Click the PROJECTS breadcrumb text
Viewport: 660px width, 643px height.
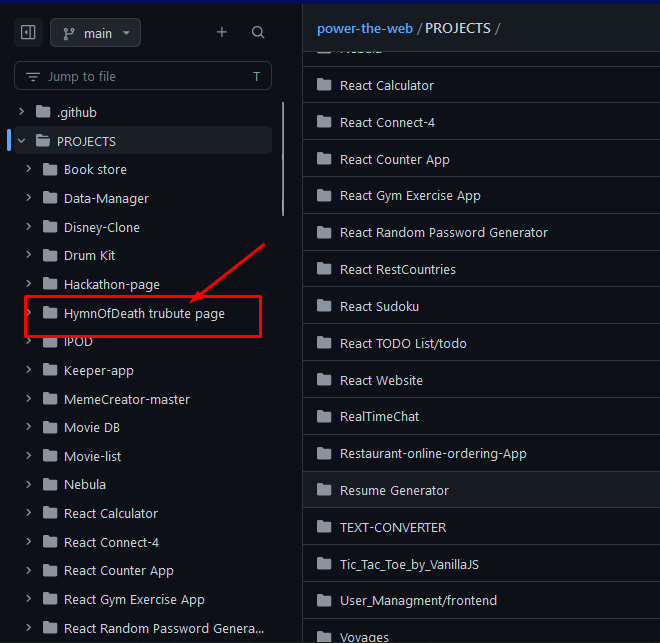pyautogui.click(x=458, y=28)
